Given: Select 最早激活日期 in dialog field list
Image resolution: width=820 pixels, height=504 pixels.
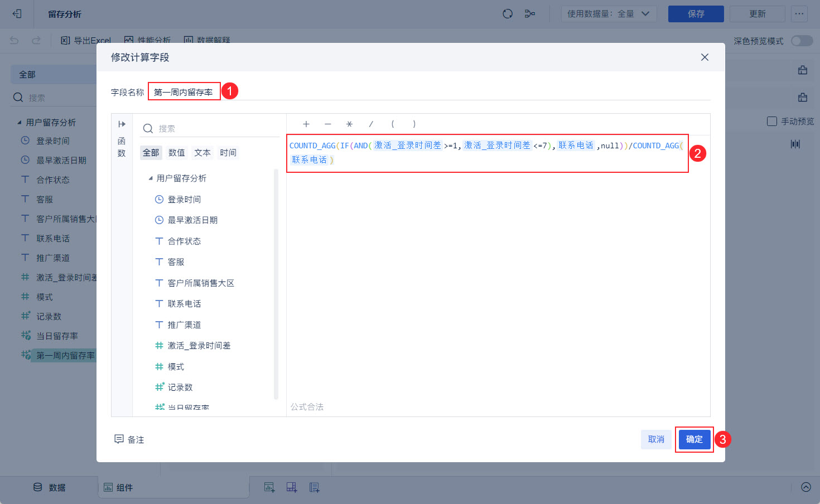Looking at the screenshot, I should coord(192,220).
